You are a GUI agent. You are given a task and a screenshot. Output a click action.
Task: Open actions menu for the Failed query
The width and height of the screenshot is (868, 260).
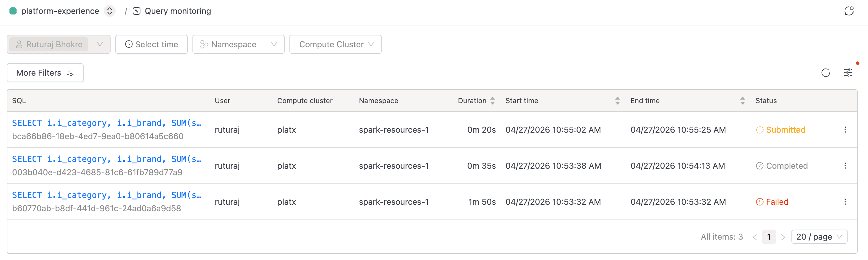click(845, 202)
